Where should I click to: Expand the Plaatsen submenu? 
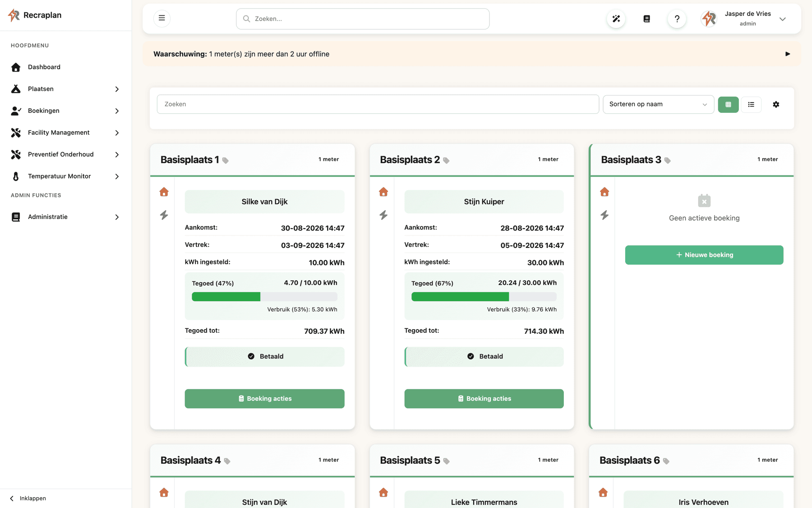tap(117, 89)
